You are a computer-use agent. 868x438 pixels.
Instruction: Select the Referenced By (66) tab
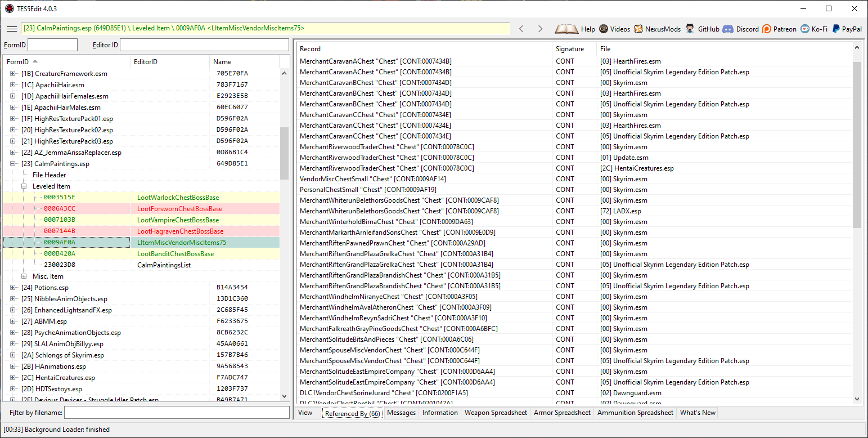click(x=353, y=413)
